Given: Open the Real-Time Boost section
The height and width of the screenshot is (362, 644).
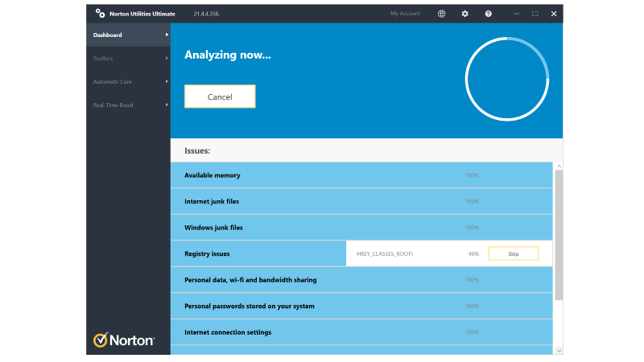Looking at the screenshot, I should [x=128, y=105].
